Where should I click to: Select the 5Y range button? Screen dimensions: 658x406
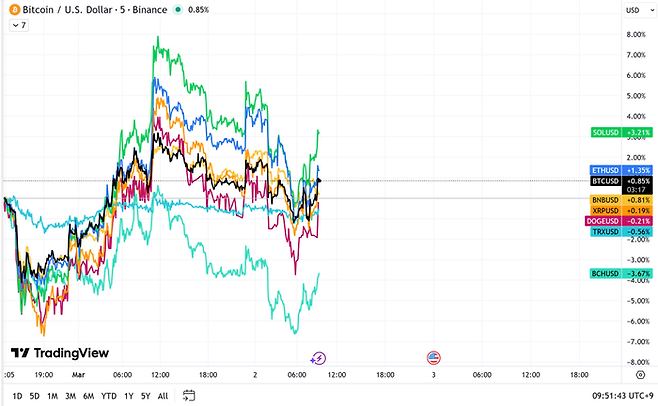tap(145, 395)
